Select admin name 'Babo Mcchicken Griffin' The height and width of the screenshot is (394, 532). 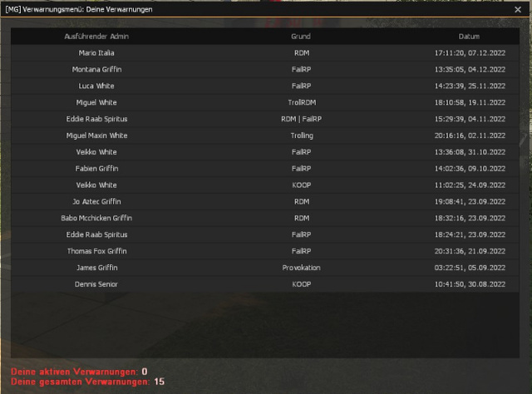coord(96,219)
